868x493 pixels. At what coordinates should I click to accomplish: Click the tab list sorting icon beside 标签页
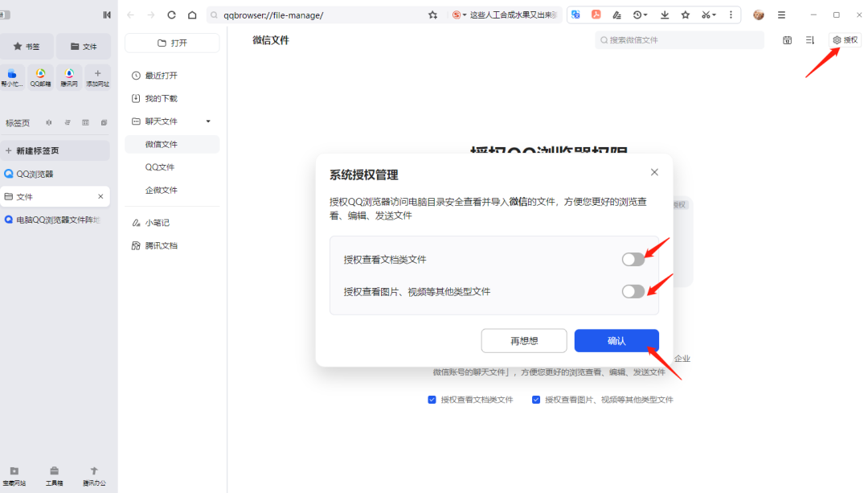[x=68, y=122]
